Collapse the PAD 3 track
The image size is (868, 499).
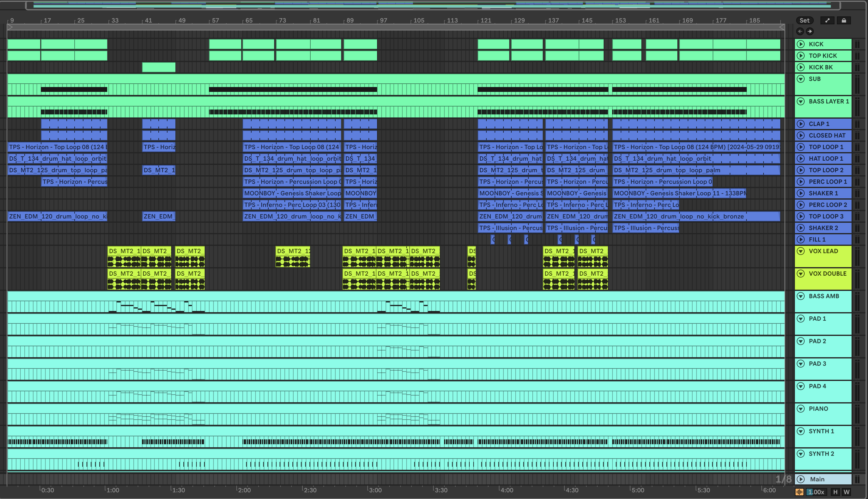pos(801,364)
